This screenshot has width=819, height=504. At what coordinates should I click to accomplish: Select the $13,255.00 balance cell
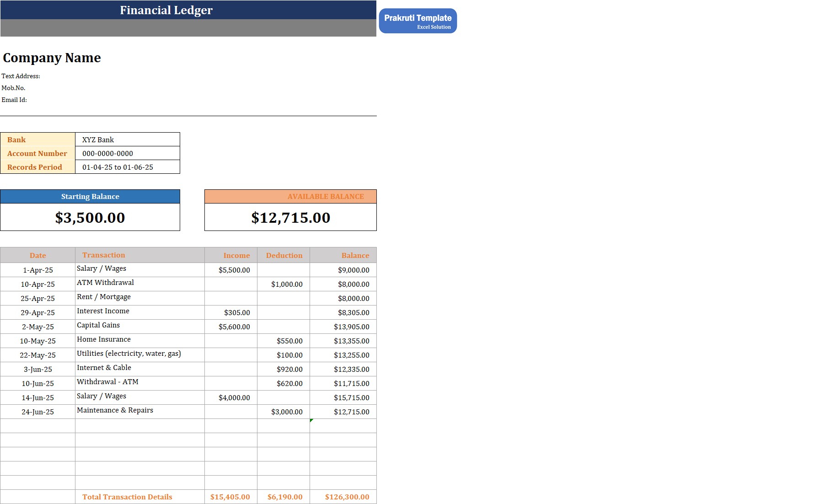[343, 355]
